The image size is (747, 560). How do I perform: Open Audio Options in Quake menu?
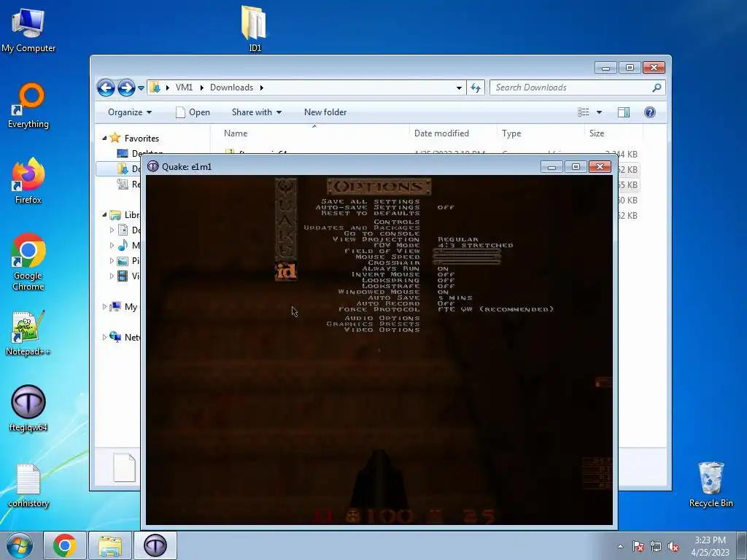[382, 318]
